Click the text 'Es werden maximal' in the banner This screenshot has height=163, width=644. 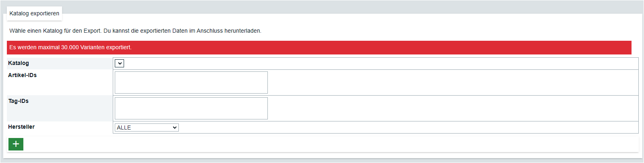tap(34, 47)
